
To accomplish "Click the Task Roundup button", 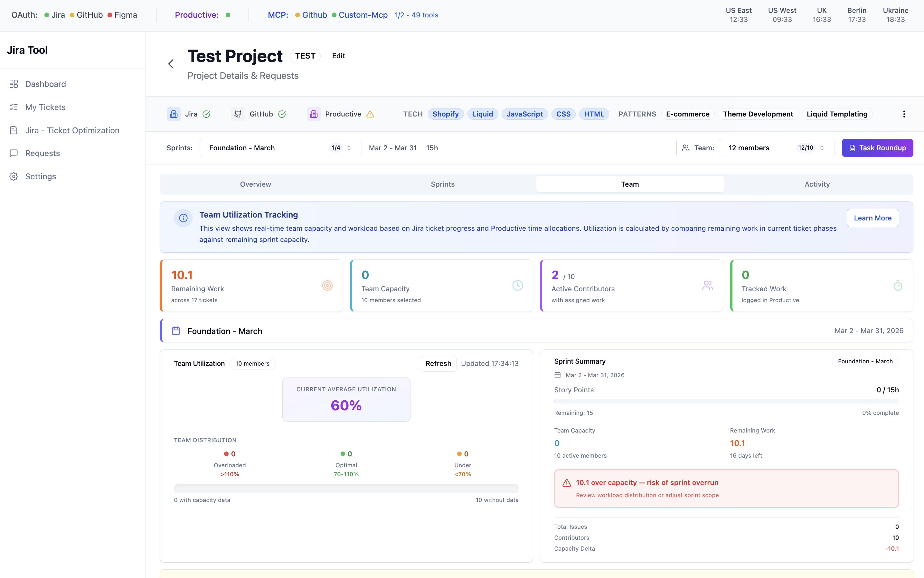I will (x=877, y=148).
